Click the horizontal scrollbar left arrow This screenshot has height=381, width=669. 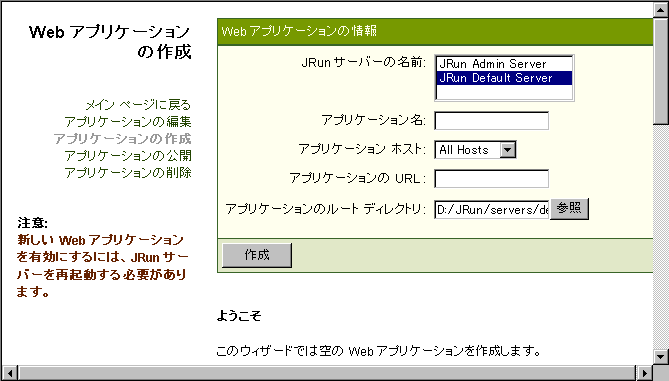(9, 373)
